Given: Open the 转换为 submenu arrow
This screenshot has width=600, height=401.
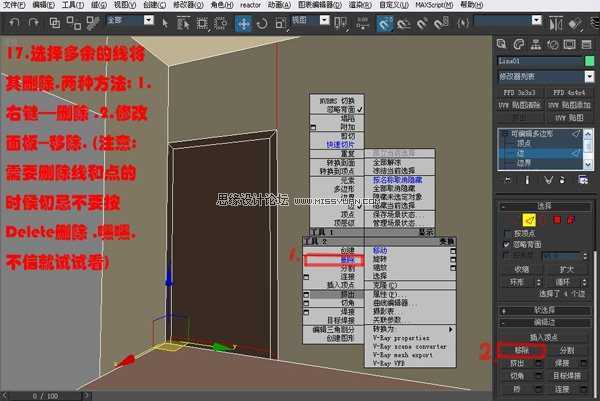Looking at the screenshot, I should pyautogui.click(x=451, y=329).
